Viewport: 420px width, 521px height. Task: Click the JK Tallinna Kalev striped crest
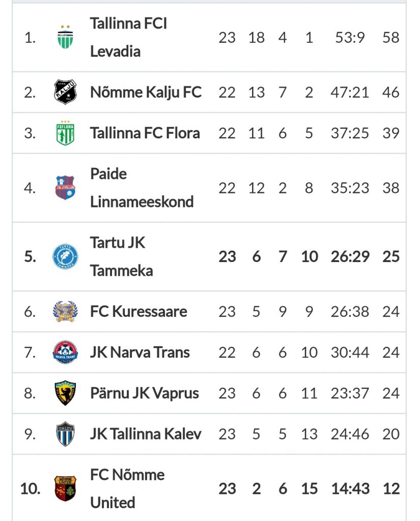(x=65, y=434)
